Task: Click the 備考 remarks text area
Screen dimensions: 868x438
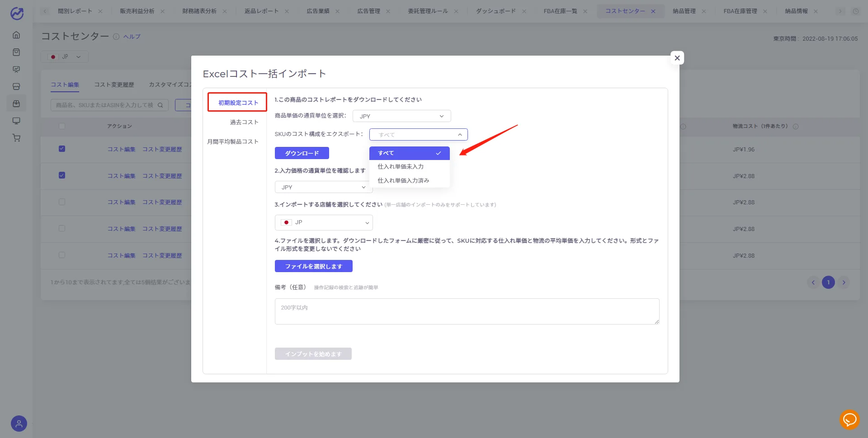Action: coord(467,311)
